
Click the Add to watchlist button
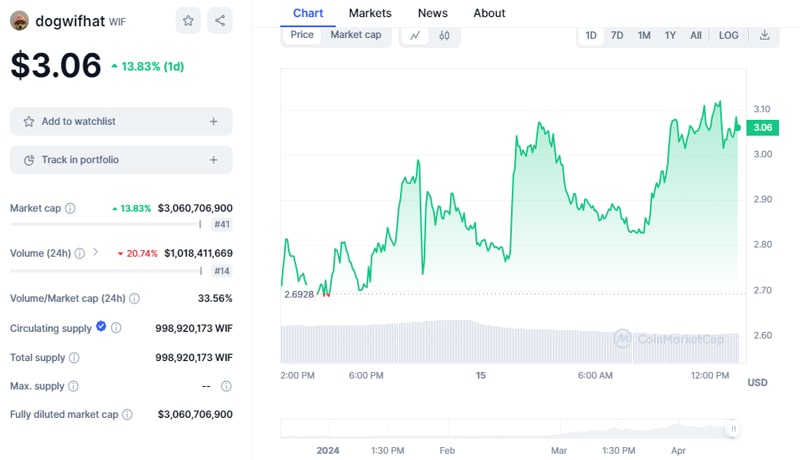pos(121,121)
